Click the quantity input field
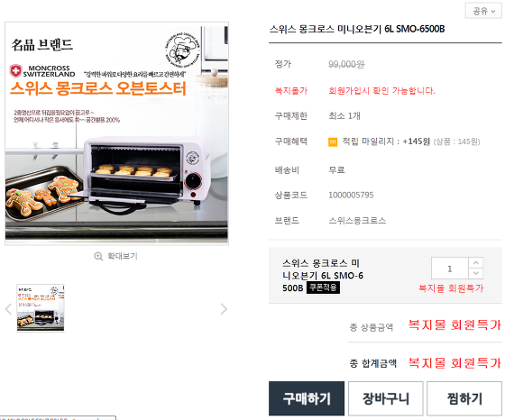Viewport: 505px width, 420px height. (x=450, y=269)
